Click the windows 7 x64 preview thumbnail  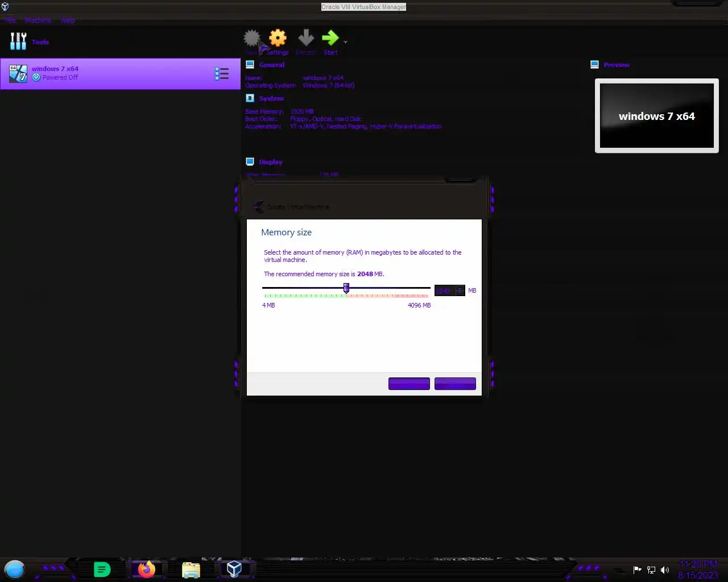[x=657, y=116]
